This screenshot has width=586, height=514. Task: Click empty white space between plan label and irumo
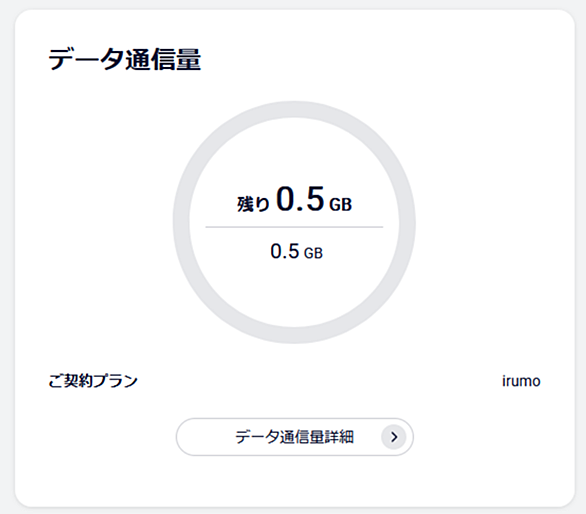(x=318, y=381)
